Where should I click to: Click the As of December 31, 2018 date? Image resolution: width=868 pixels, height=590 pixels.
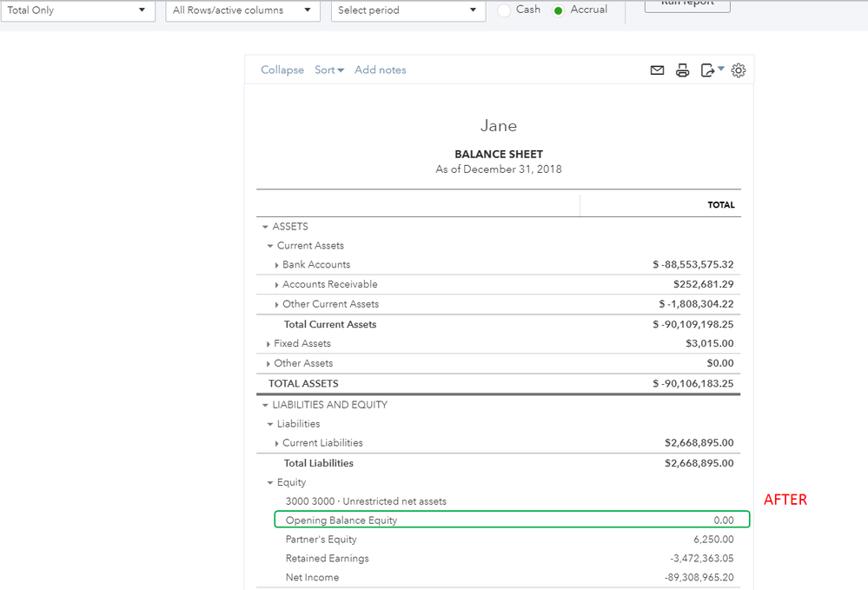click(499, 169)
